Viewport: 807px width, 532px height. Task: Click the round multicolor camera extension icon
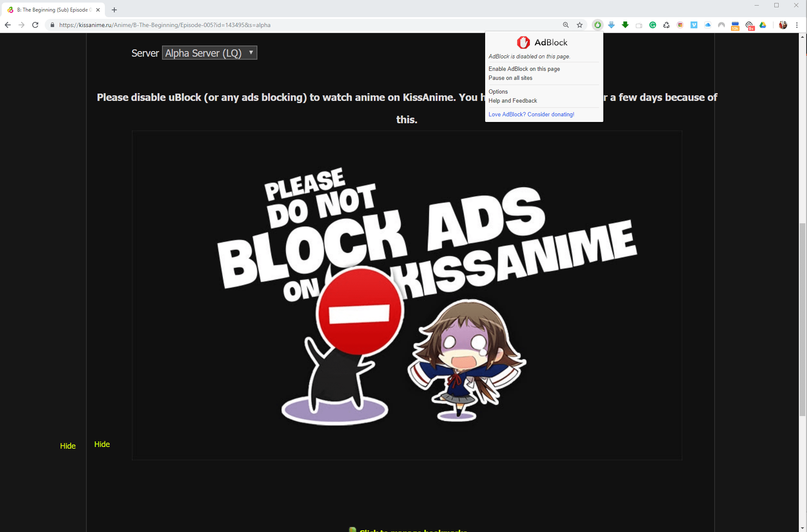click(x=680, y=25)
